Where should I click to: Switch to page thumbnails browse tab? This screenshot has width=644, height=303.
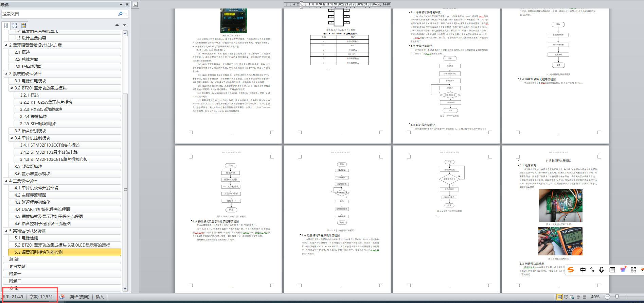[15, 26]
